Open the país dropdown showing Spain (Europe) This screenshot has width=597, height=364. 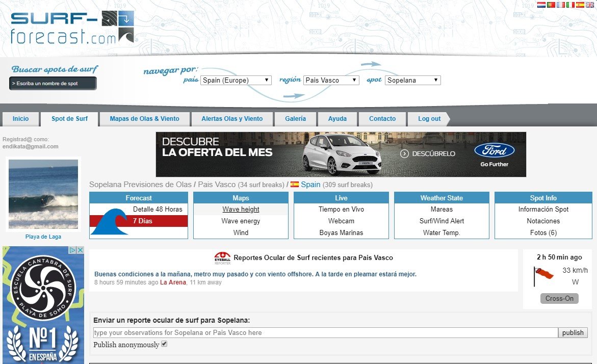tap(236, 80)
